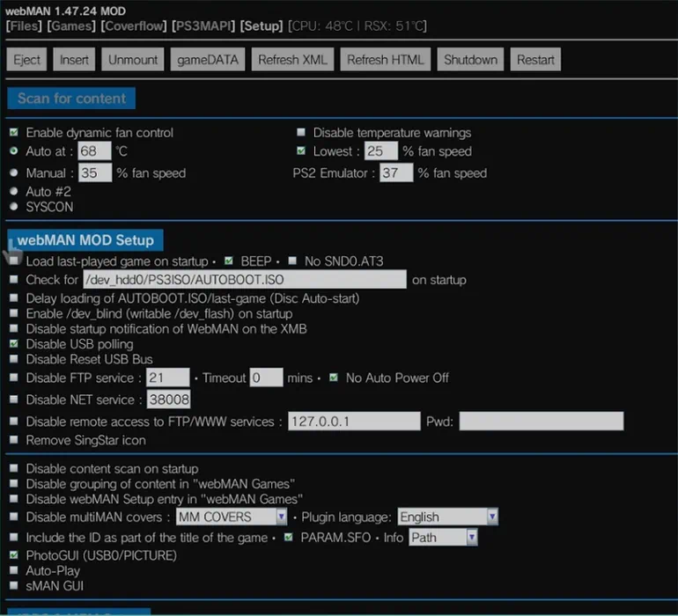The width and height of the screenshot is (678, 616).
Task: Toggle Disable webMAN Setup entry checkbox
Action: click(x=14, y=499)
